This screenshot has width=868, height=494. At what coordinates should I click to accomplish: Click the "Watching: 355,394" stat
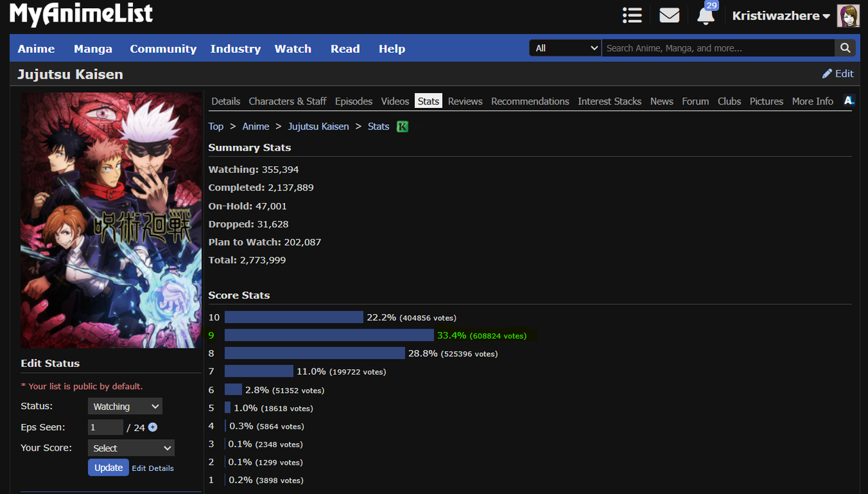[254, 170]
